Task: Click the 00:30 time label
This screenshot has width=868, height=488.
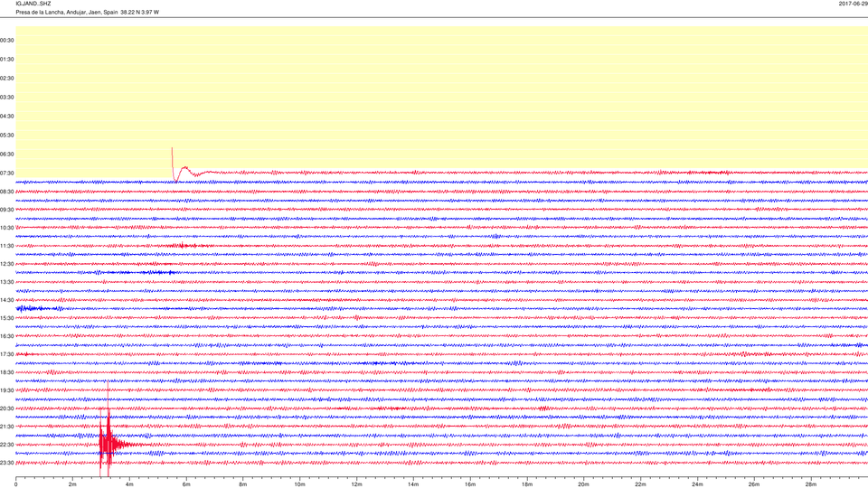Action: click(x=7, y=41)
